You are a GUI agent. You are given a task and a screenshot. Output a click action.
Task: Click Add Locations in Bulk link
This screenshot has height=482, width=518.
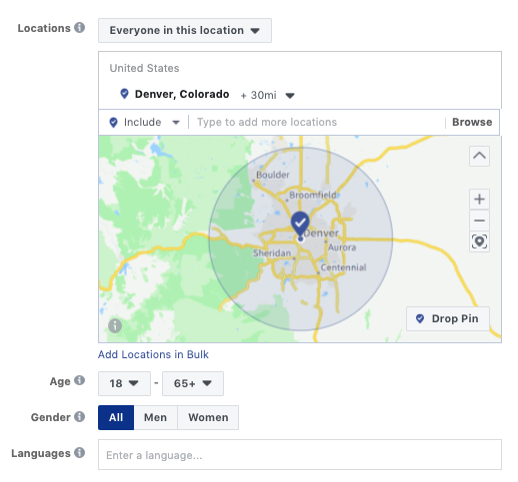tap(153, 354)
